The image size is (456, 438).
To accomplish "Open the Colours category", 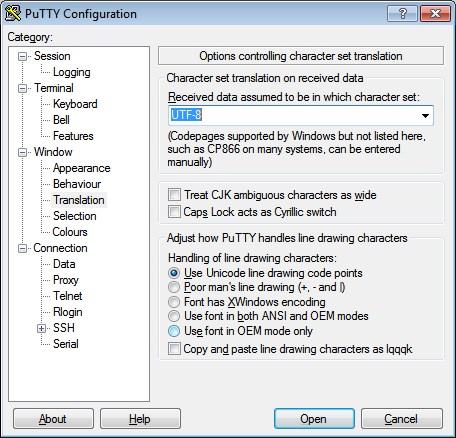I will tap(70, 232).
